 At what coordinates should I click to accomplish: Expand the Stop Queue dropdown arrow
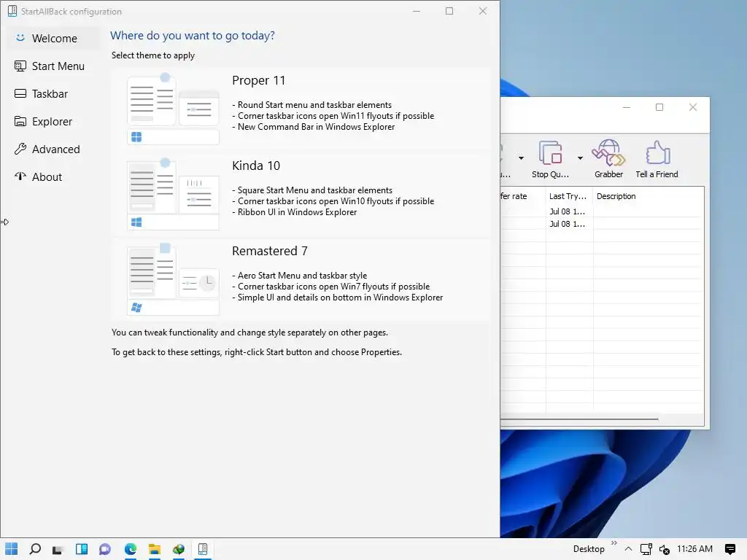(x=580, y=158)
